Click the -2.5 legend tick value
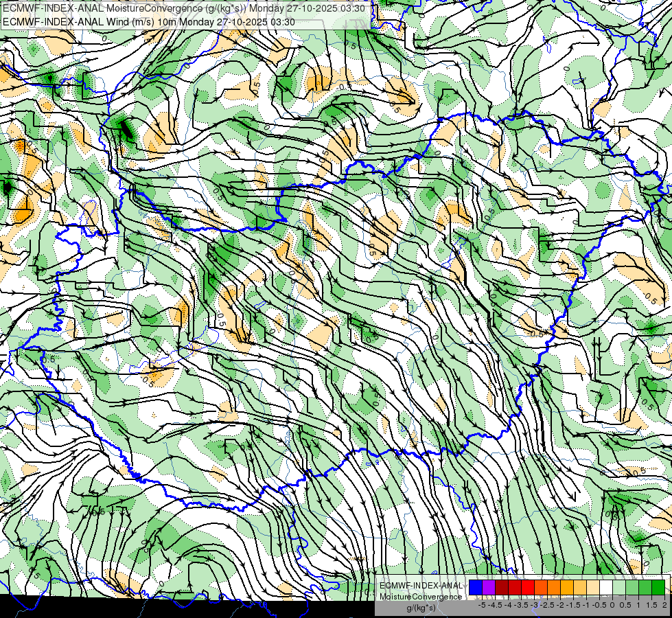Viewport: 672px width, 618px height. tap(547, 605)
